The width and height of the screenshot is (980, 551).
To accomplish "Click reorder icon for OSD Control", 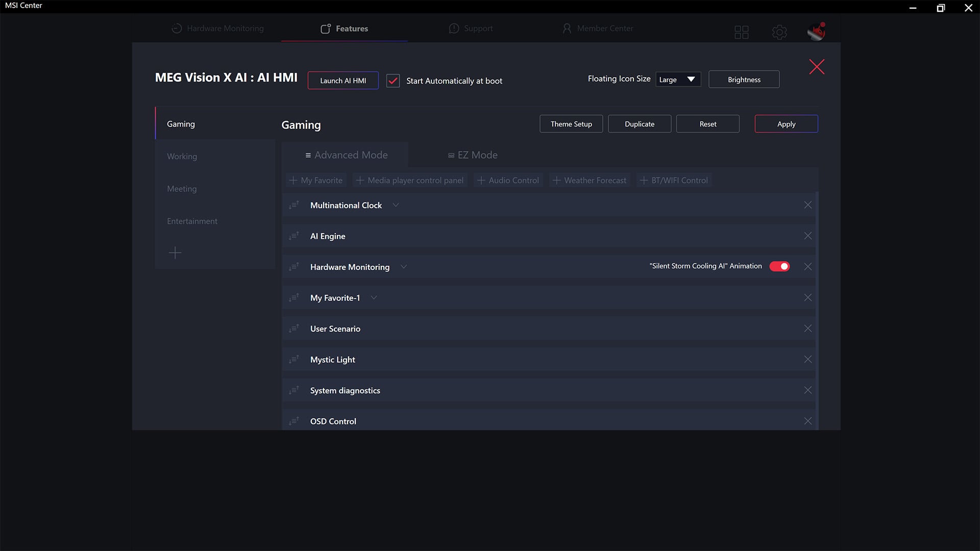I will 294,421.
